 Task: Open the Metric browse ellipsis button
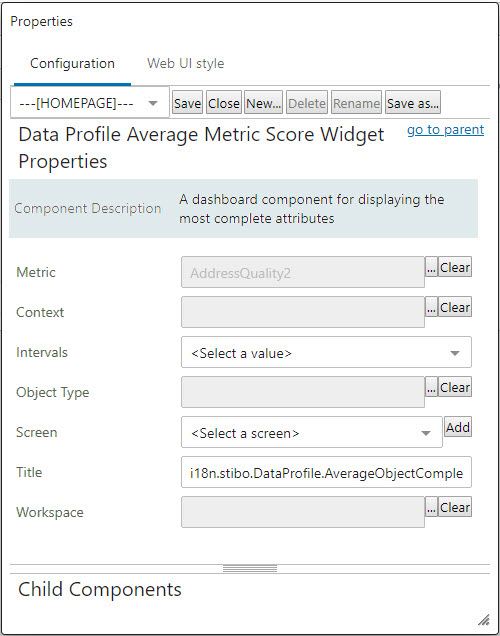pyautogui.click(x=431, y=267)
